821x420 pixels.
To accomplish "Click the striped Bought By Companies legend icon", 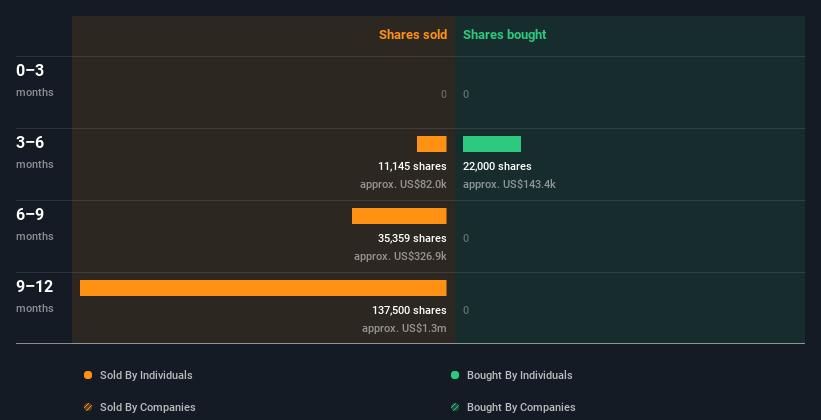I will click(455, 407).
